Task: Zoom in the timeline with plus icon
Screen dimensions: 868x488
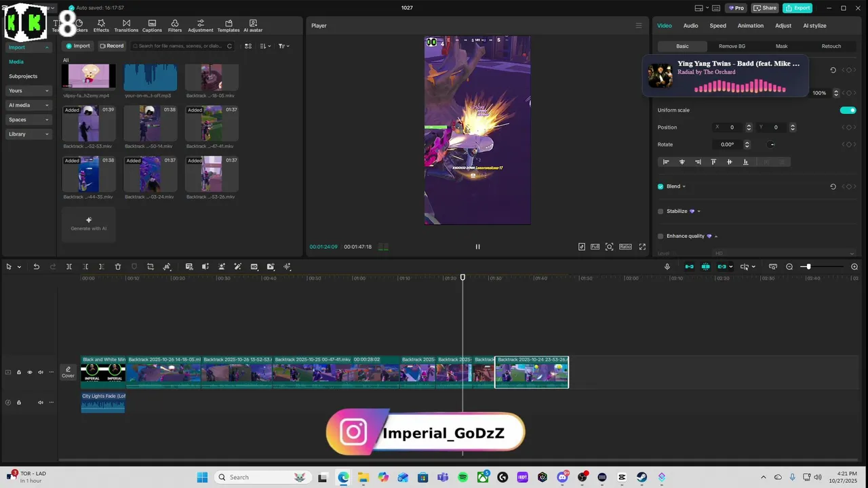Action: click(854, 267)
